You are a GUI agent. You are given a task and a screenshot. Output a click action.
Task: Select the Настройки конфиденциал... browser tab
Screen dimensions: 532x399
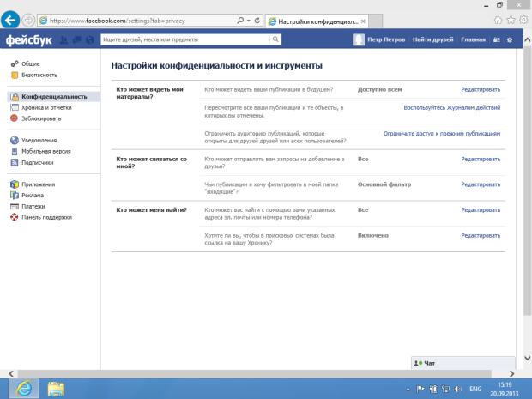point(317,21)
